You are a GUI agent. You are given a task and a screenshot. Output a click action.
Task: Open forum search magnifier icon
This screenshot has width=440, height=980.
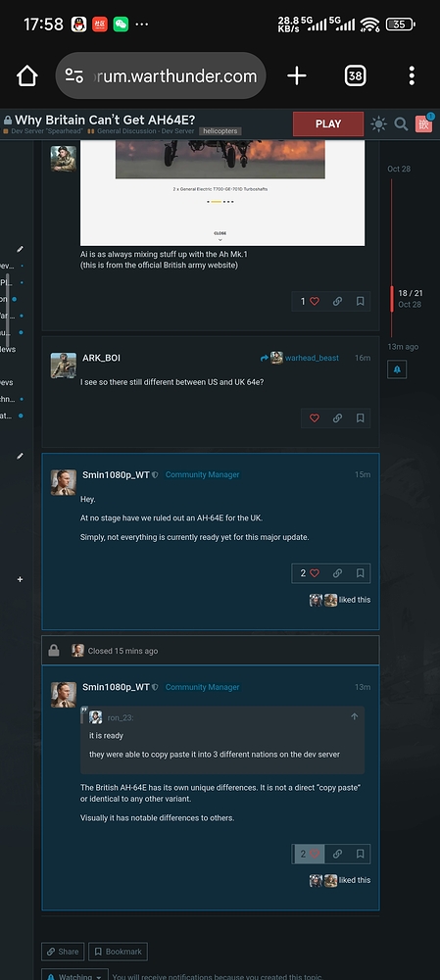click(401, 123)
